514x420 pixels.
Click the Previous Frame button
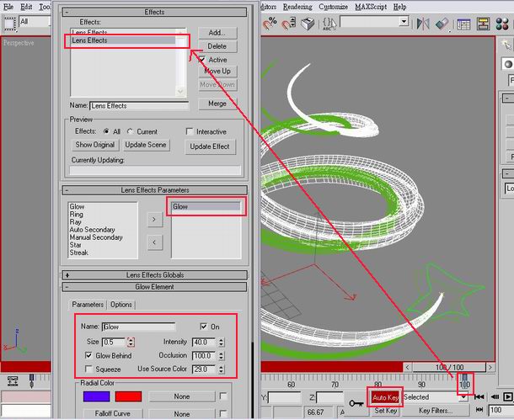pyautogui.click(x=495, y=396)
